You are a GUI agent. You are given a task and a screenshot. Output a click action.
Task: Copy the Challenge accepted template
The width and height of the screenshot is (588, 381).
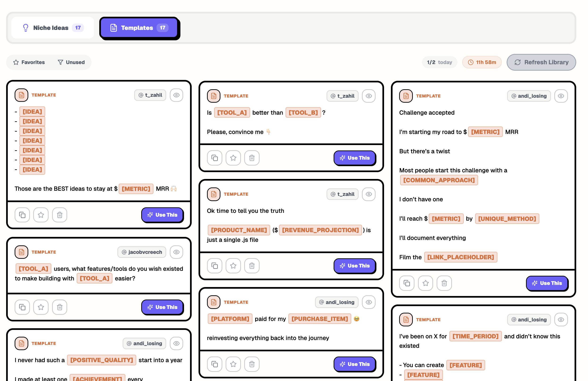406,283
